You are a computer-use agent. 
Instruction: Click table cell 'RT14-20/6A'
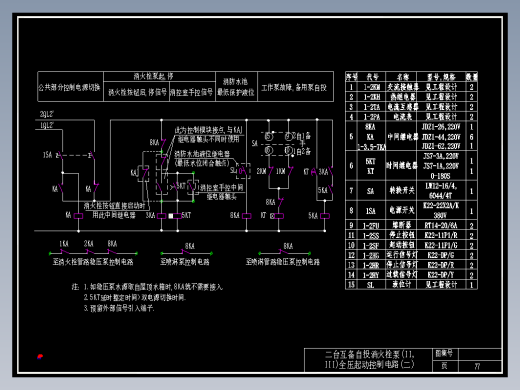tap(441, 226)
